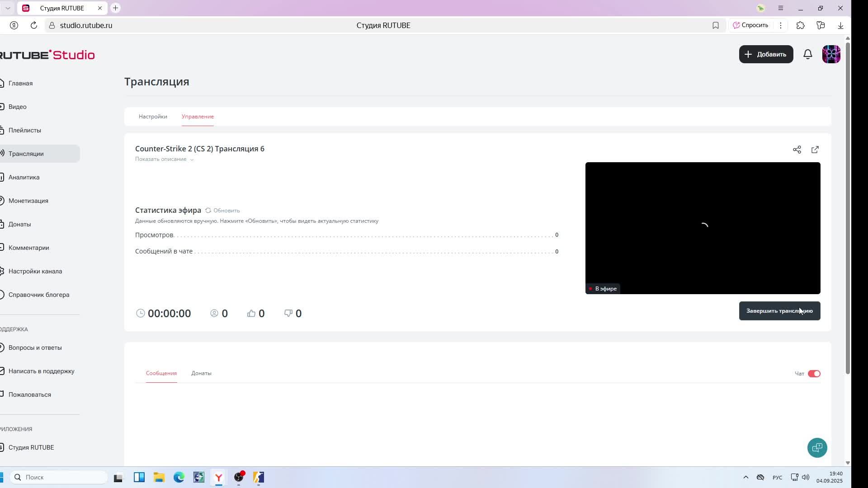This screenshot has width=868, height=488.
Task: Open broadcast in new window icon
Action: pos(815,150)
